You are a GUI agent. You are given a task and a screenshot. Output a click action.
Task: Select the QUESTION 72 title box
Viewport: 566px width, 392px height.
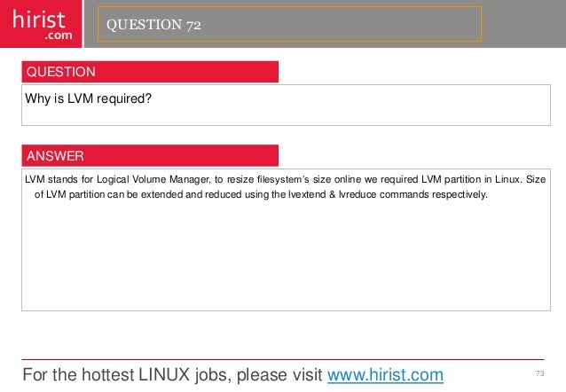pyautogui.click(x=289, y=24)
